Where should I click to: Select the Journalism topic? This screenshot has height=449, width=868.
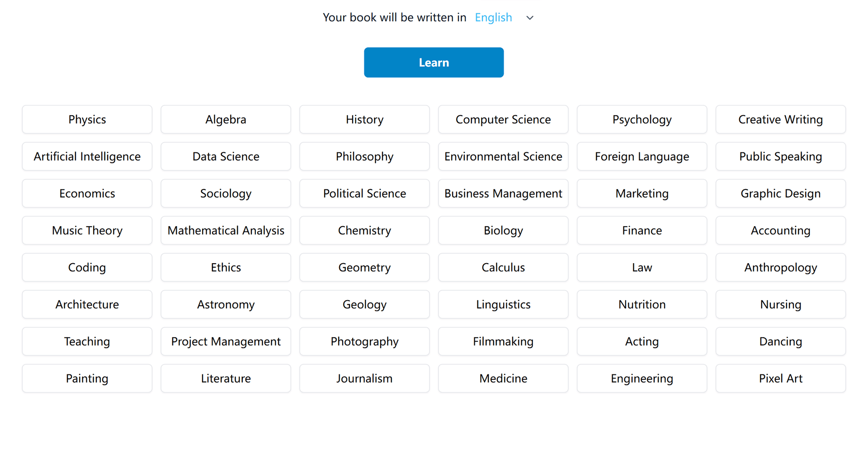[x=364, y=379]
